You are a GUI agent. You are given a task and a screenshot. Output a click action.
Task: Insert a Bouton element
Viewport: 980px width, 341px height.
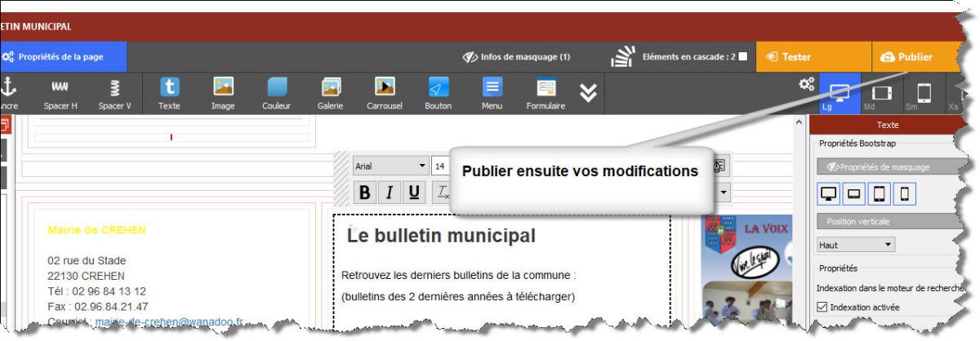click(x=438, y=92)
